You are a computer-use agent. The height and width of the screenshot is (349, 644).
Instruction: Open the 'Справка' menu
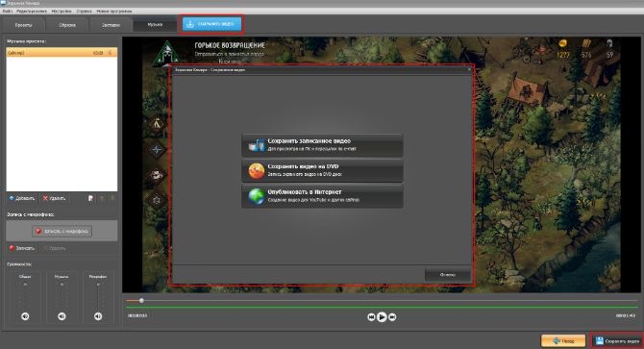tap(84, 12)
